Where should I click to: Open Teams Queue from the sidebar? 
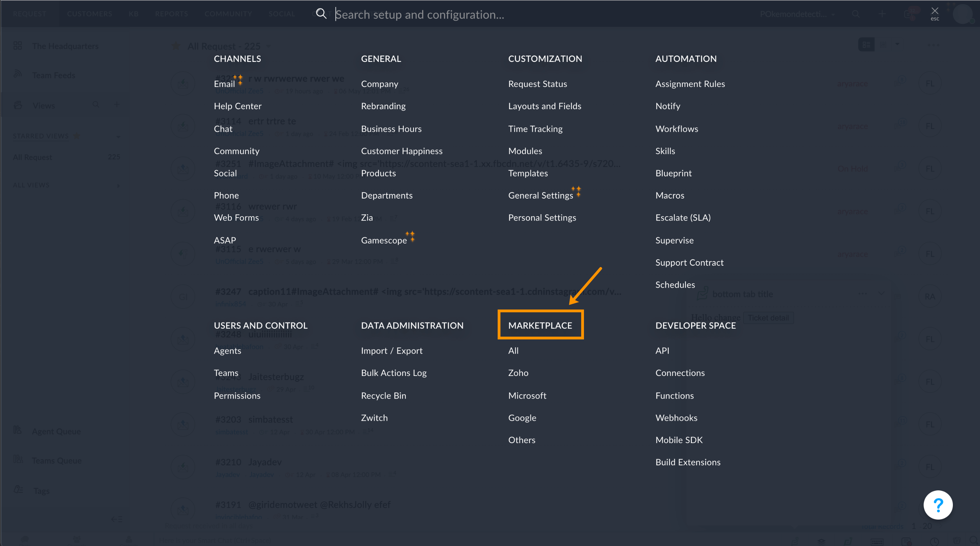(x=57, y=460)
